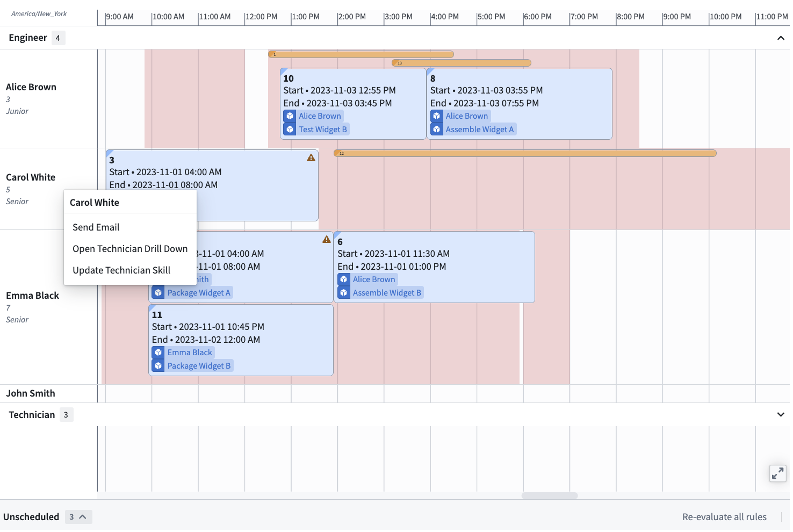Image resolution: width=793 pixels, height=532 pixels.
Task: Click the John Smith row label
Action: coord(31,393)
